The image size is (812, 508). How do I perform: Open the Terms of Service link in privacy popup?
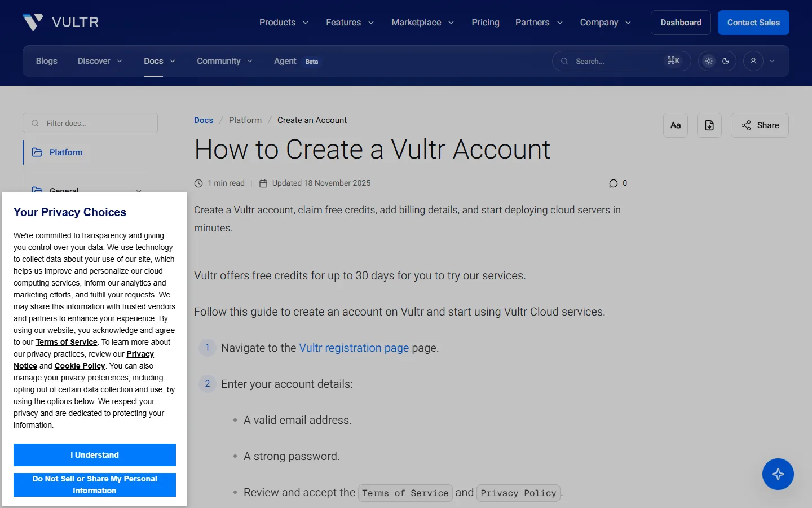coord(67,342)
